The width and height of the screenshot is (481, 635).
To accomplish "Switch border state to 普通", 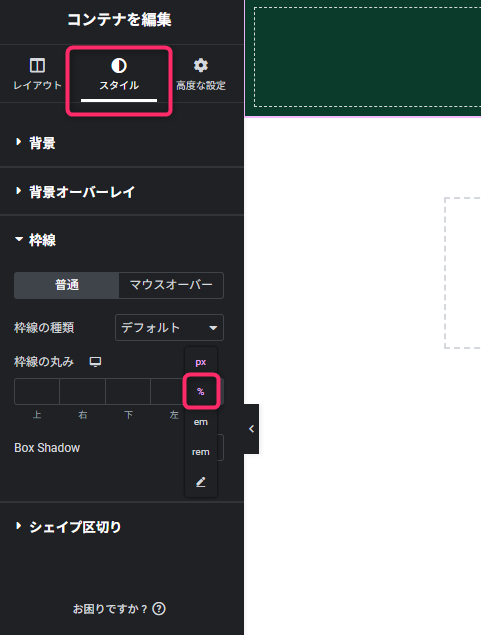I will point(67,285).
